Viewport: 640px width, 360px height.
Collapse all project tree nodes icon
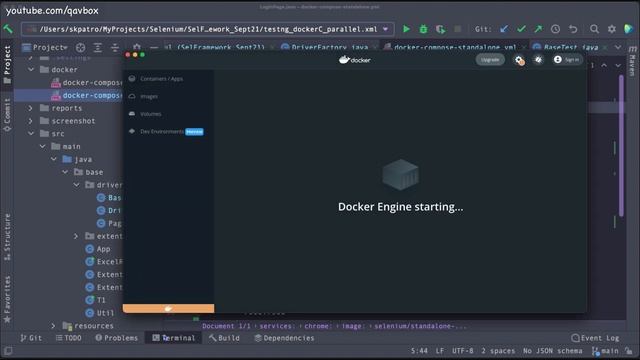[x=115, y=48]
